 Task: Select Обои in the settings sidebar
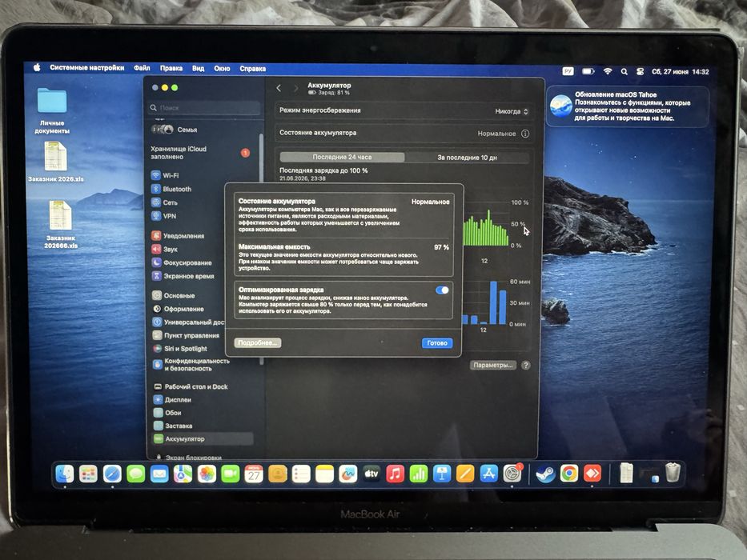click(x=167, y=413)
